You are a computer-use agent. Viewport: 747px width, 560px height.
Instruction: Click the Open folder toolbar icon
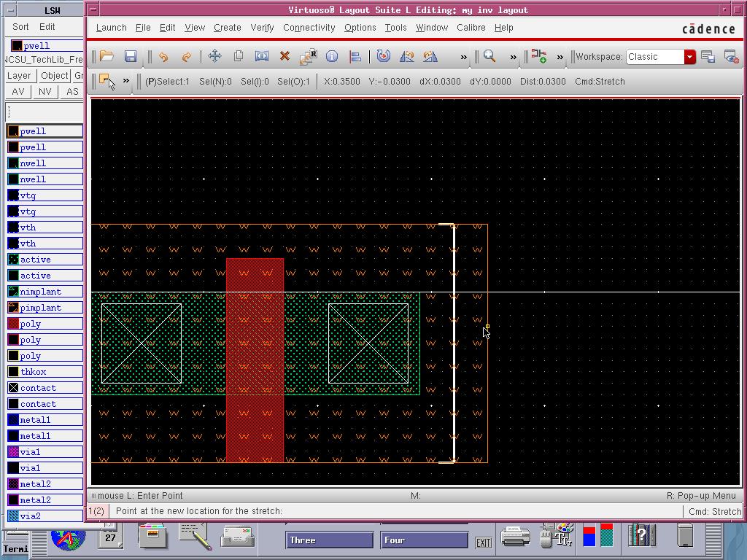[107, 56]
